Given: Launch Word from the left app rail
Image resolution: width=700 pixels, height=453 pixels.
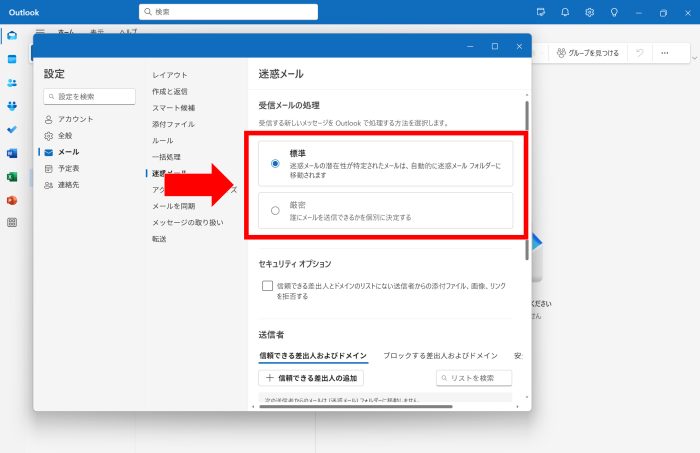Looking at the screenshot, I should tap(12, 153).
